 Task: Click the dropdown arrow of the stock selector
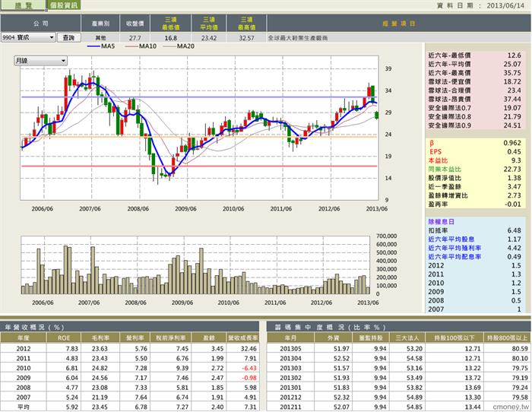point(52,37)
